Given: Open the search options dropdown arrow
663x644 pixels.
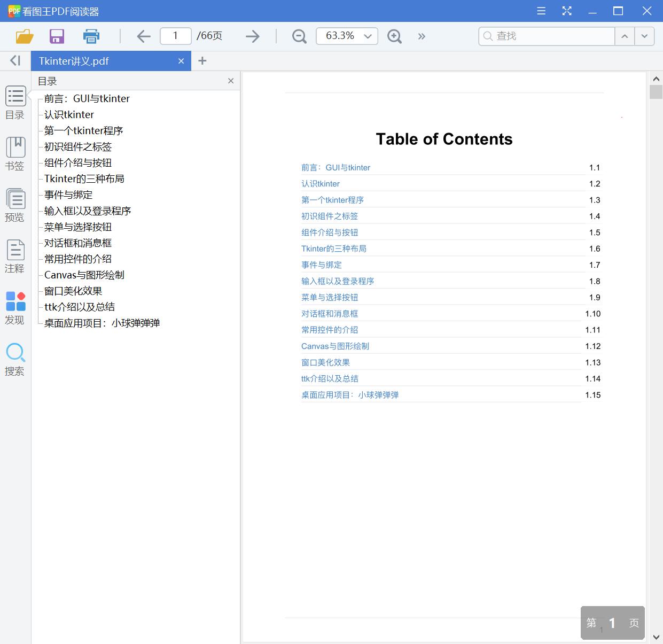Looking at the screenshot, I should pyautogui.click(x=644, y=36).
